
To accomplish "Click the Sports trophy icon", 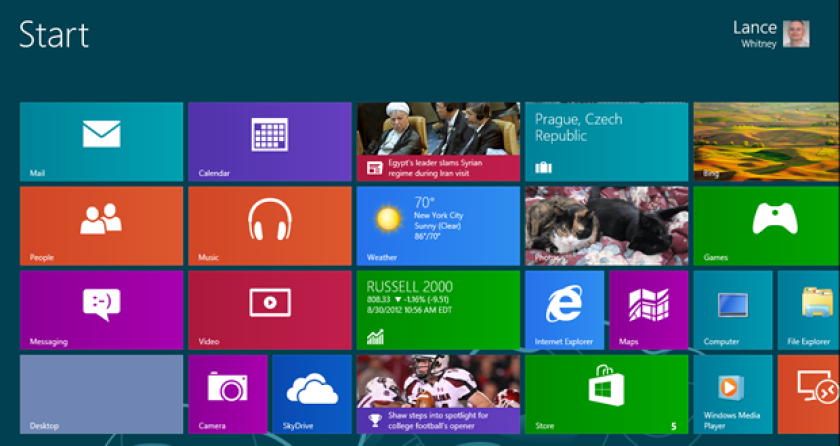I will pyautogui.click(x=375, y=420).
